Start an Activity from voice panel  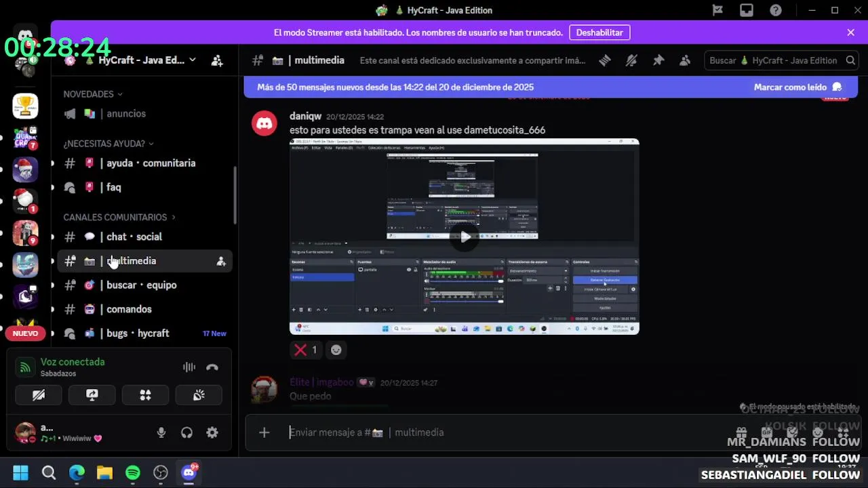tap(145, 395)
